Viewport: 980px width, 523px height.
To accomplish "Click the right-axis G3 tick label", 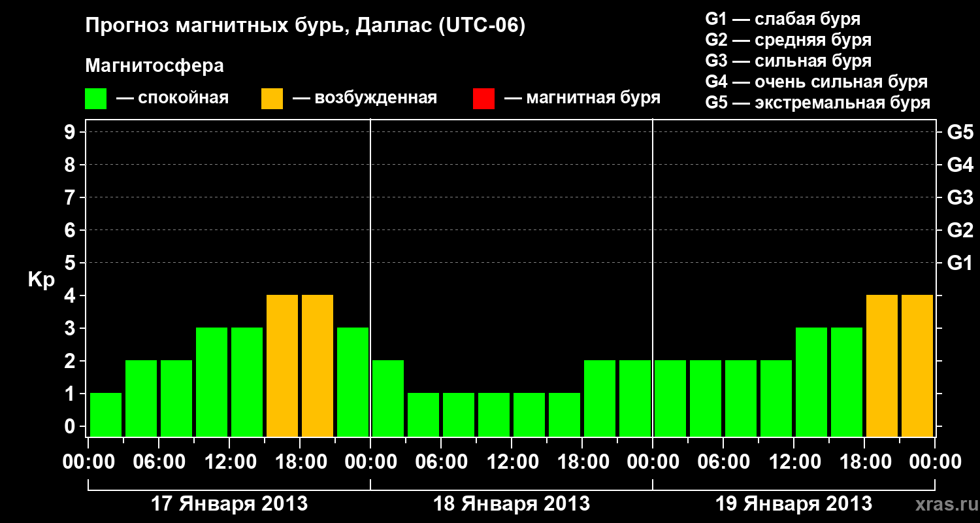I will pos(960,197).
